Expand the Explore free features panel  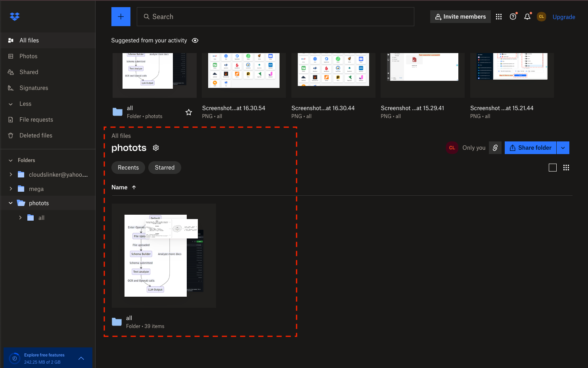coord(81,358)
